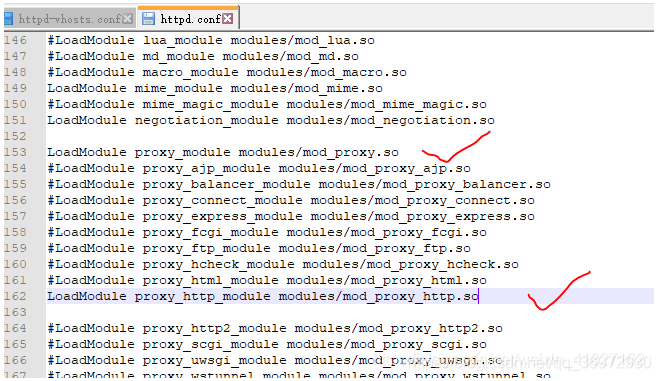Click line number 155 in margin
Image resolution: width=661 pixels, height=381 pixels.
click(x=16, y=185)
